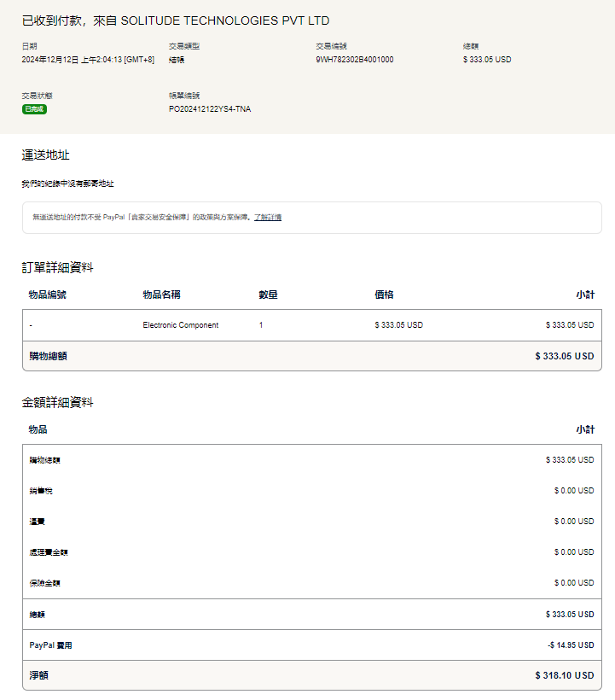Click the SOLITUDE TECHNOLOGIES payment received heading
The image size is (615, 700).
pos(175,20)
